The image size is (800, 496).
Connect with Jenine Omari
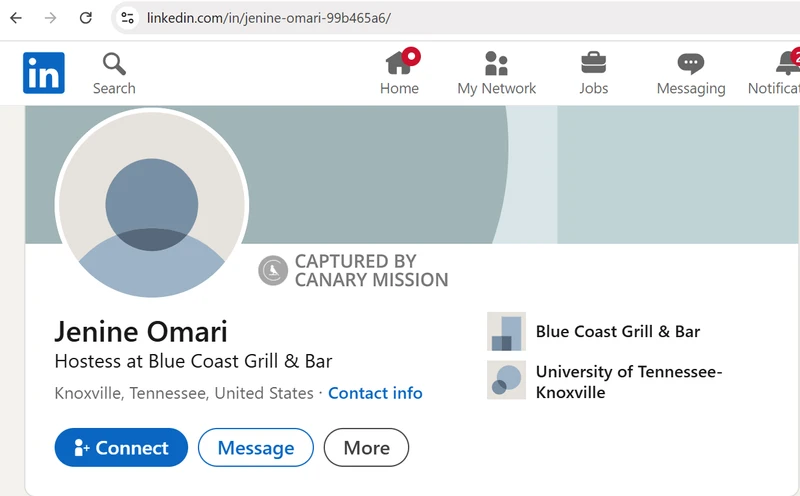click(x=121, y=448)
